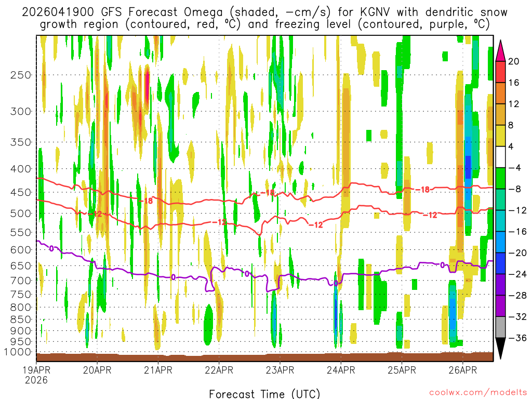The width and height of the screenshot is (532, 399).
Task: Click the red 16–20 color bar segment
Action: 500,72
